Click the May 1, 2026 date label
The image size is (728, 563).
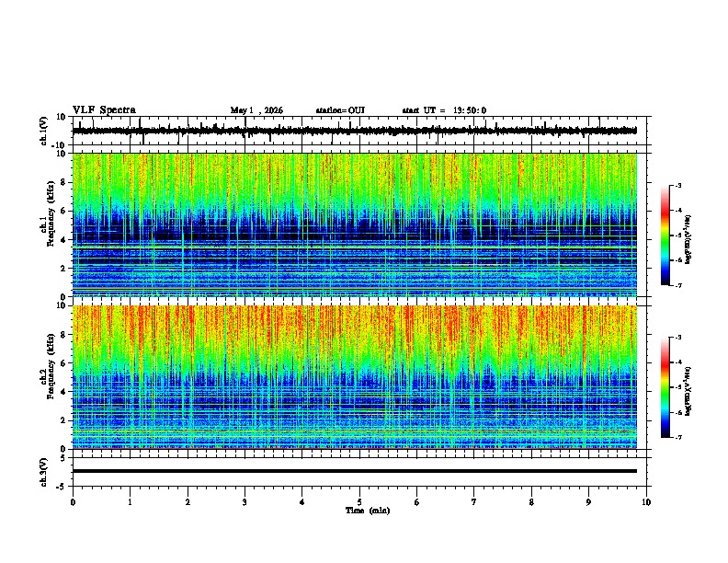point(256,110)
